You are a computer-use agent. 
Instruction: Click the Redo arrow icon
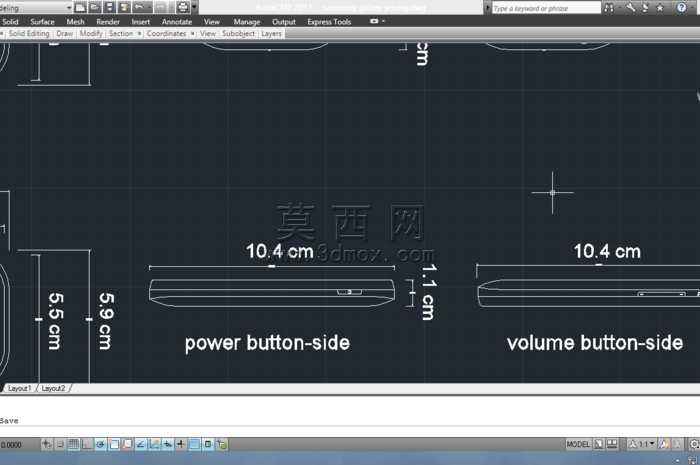click(160, 7)
